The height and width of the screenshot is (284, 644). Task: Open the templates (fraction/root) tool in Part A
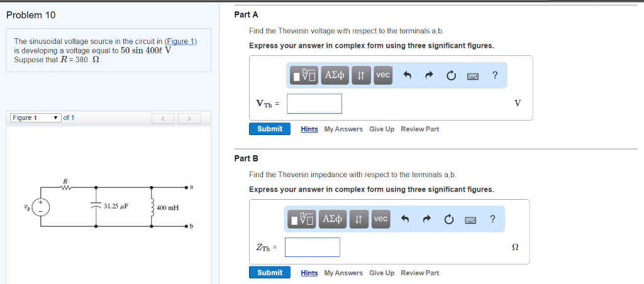(304, 75)
